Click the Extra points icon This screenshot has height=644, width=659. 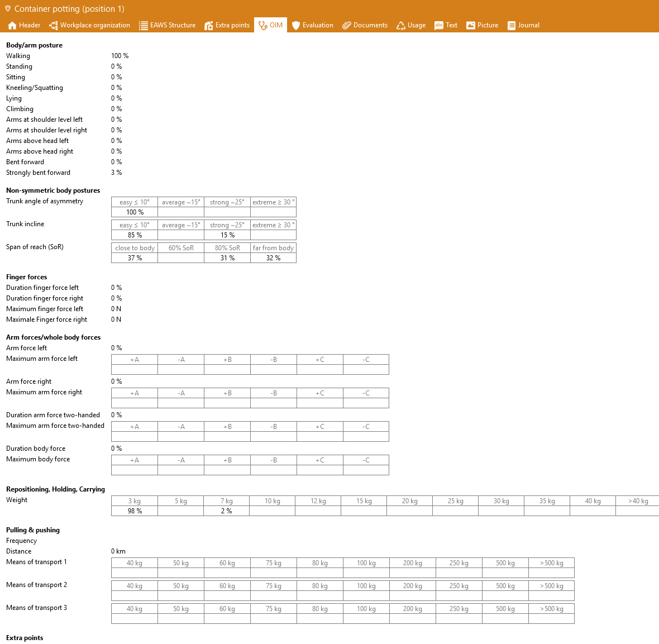[x=209, y=25]
